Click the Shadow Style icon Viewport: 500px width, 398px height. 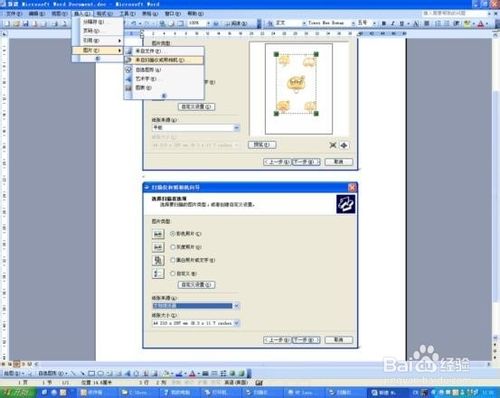click(x=233, y=373)
